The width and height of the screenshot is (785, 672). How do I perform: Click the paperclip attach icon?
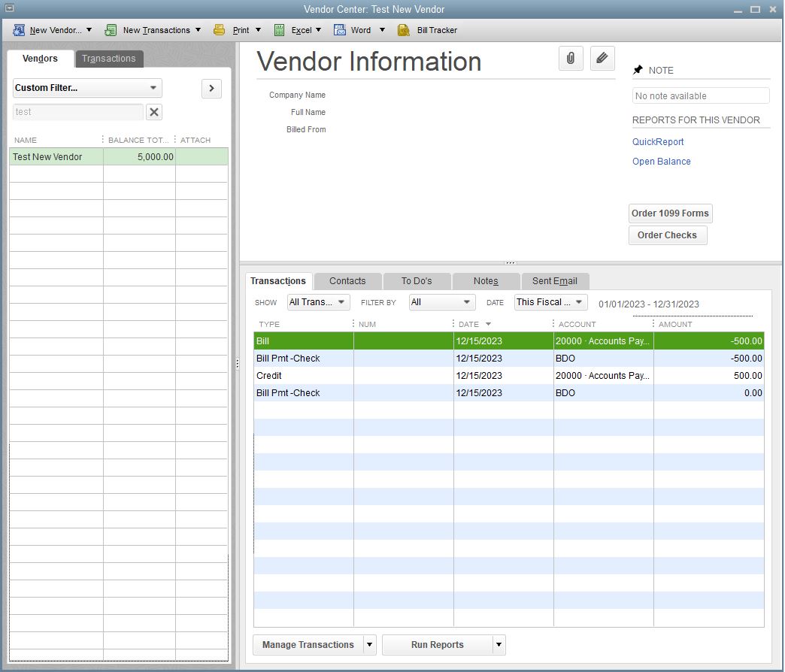[571, 59]
